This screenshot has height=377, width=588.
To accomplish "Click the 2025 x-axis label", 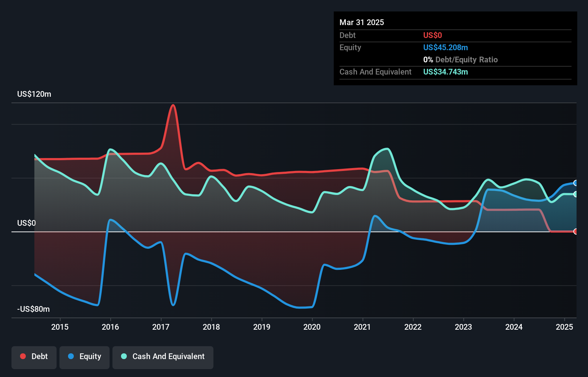I will pyautogui.click(x=564, y=327).
